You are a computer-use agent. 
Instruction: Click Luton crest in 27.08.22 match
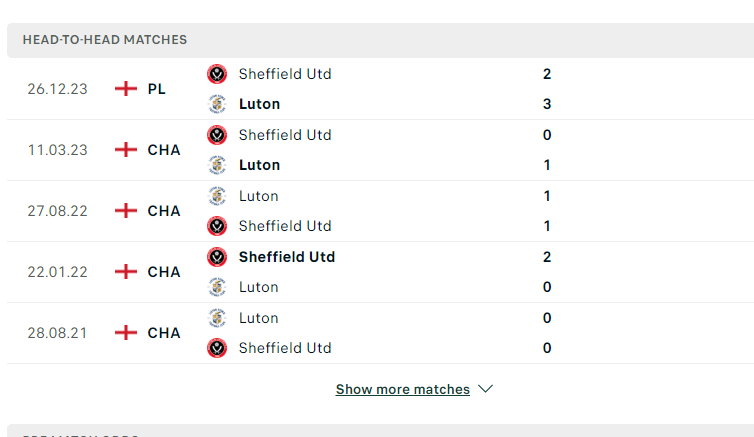click(217, 196)
